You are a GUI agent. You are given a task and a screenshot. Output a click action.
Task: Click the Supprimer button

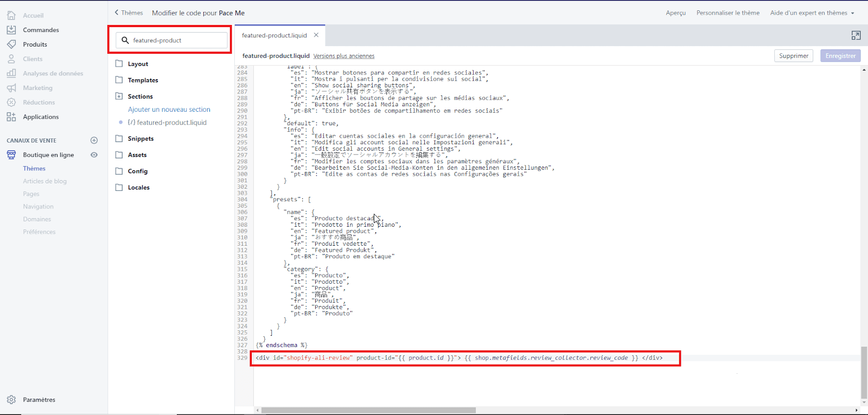coord(794,56)
